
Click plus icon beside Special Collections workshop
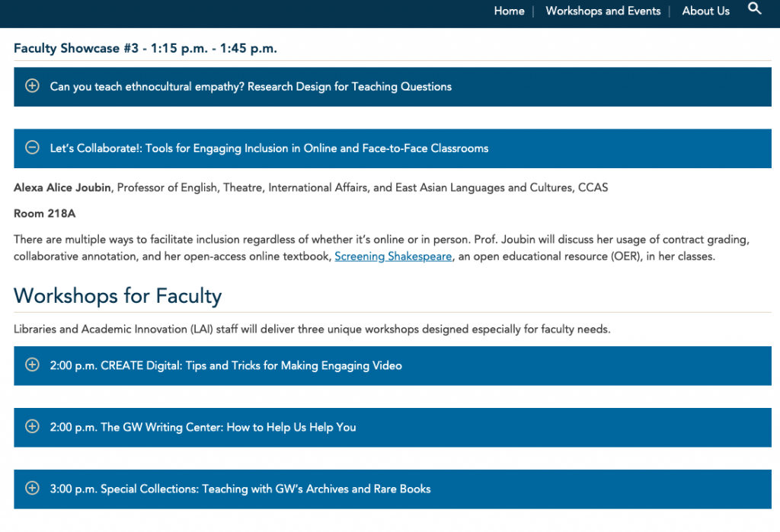32,489
